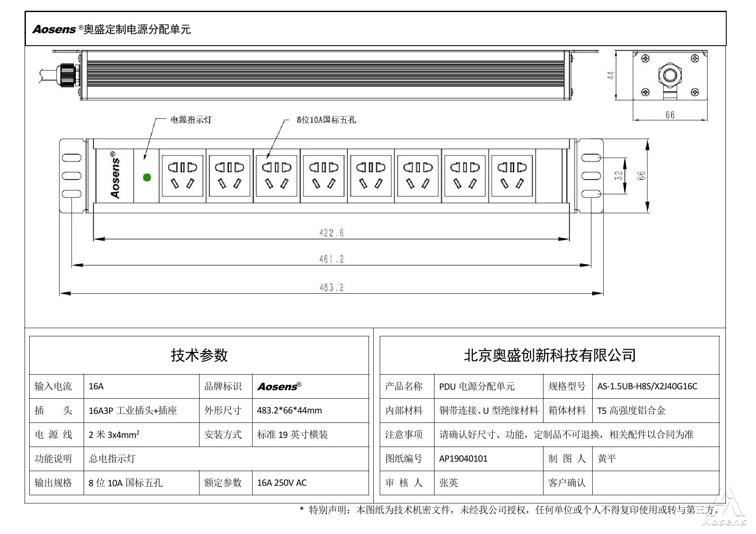Select the 483.2 overall width dimension
756x534 pixels.
click(331, 287)
